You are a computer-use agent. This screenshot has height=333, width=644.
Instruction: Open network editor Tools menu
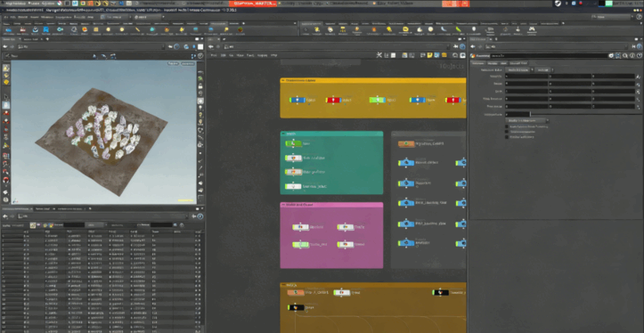[x=250, y=55]
